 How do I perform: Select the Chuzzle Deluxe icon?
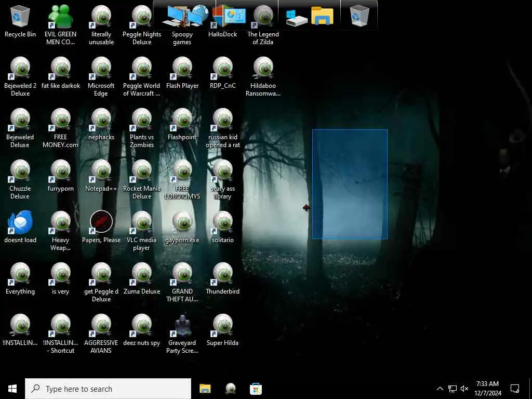click(x=20, y=179)
